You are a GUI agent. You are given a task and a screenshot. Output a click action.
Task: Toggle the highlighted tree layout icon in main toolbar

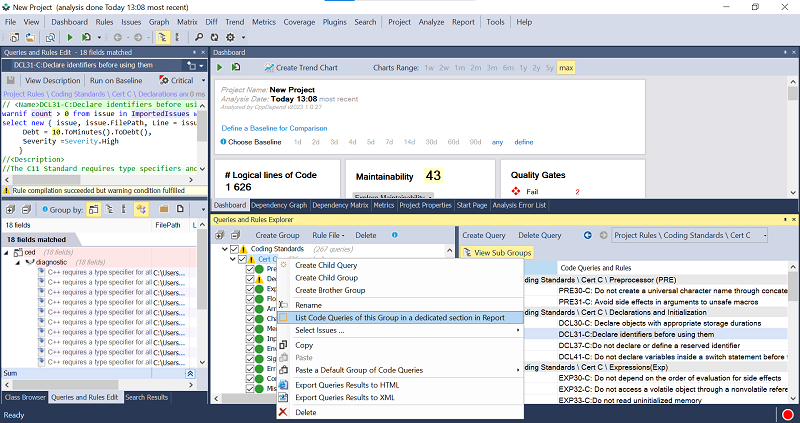(162, 37)
